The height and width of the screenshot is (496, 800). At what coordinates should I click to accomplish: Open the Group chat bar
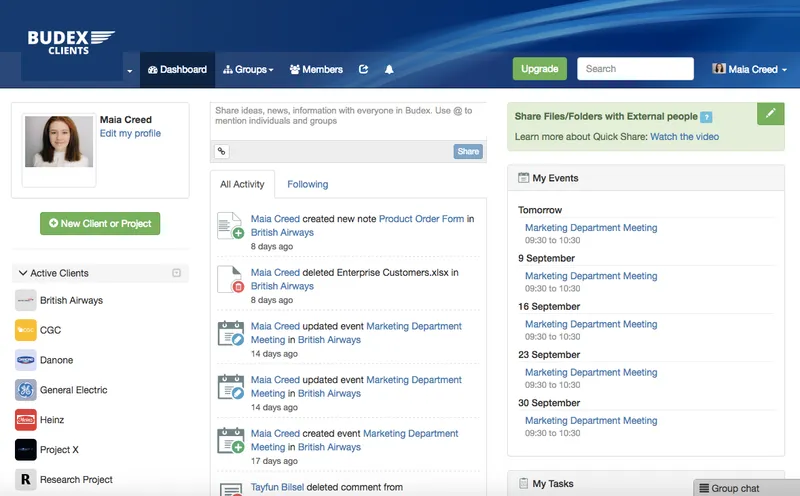[x=746, y=488]
